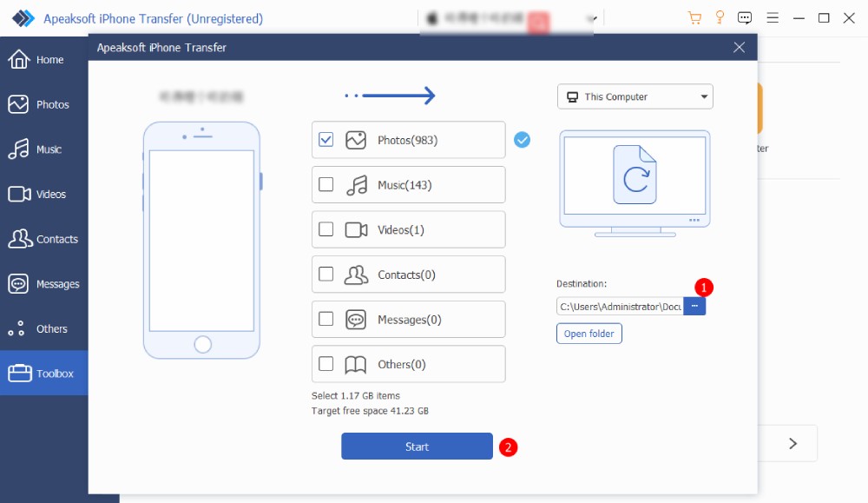868x503 pixels.
Task: Click the Messages(0) label
Action: pyautogui.click(x=409, y=320)
